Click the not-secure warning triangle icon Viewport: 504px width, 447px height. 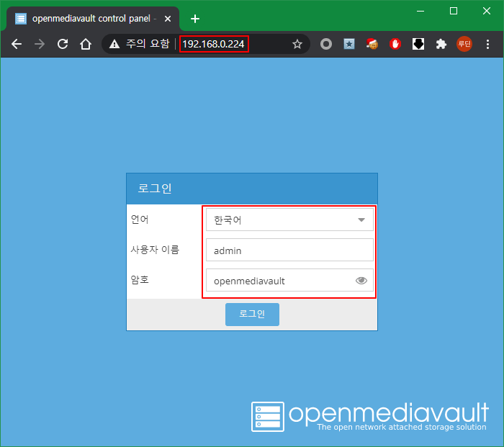pyautogui.click(x=114, y=44)
